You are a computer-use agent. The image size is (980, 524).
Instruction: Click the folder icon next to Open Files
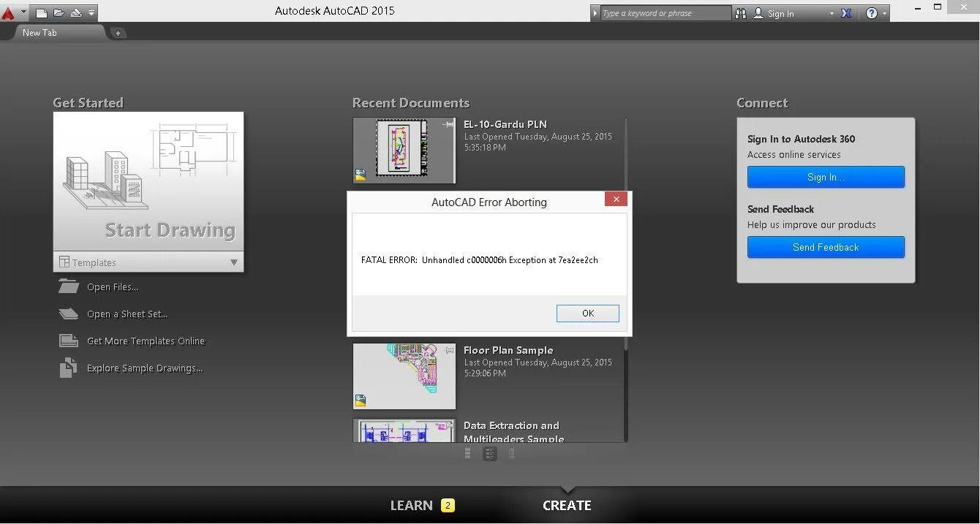pos(69,286)
